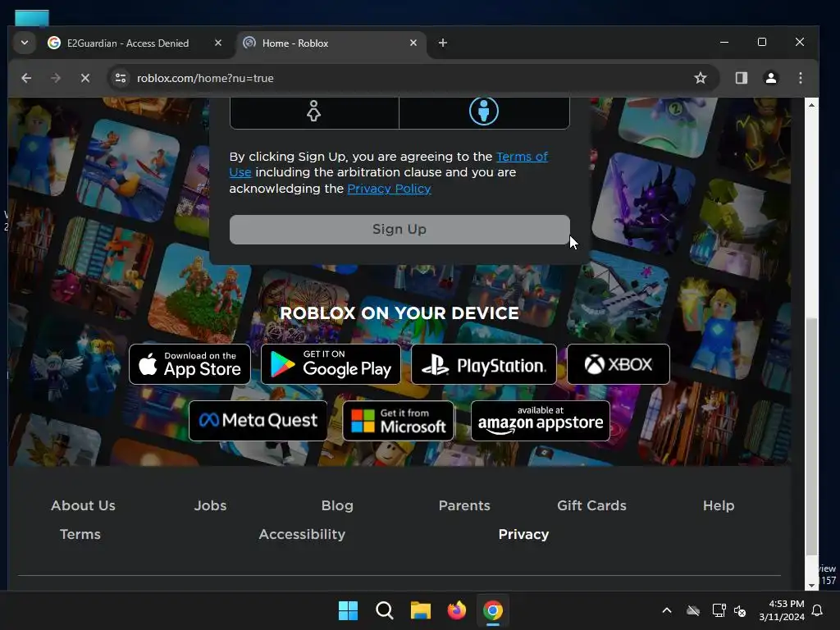Screen dimensions: 840x630
Task: Stop loading the page
Action: 85,78
